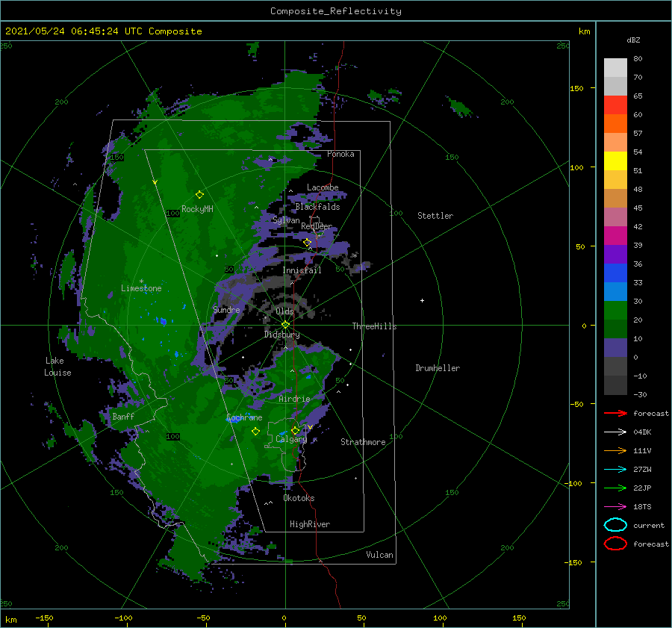The height and width of the screenshot is (628, 672).
Task: Click the Sylvan label
Action: (286, 220)
